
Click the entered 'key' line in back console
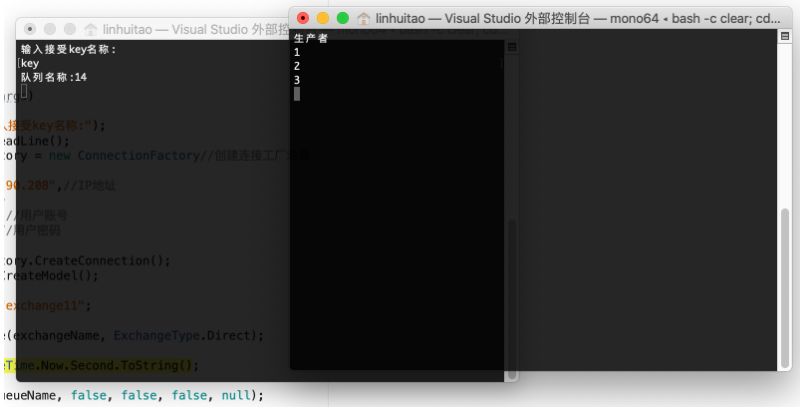(30, 64)
